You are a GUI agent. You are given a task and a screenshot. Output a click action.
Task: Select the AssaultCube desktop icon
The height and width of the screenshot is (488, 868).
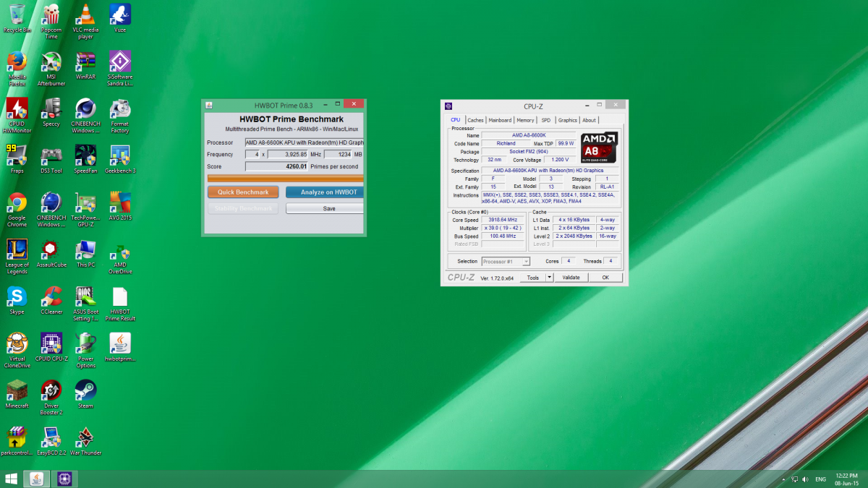tap(51, 254)
